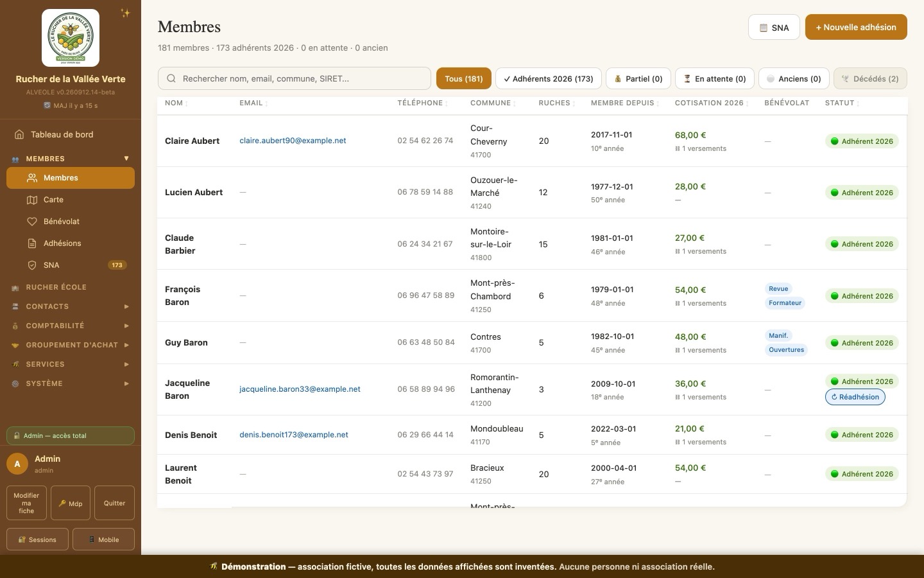This screenshot has height=578, width=924.
Task: Filter by En attente (0)
Action: 714,78
